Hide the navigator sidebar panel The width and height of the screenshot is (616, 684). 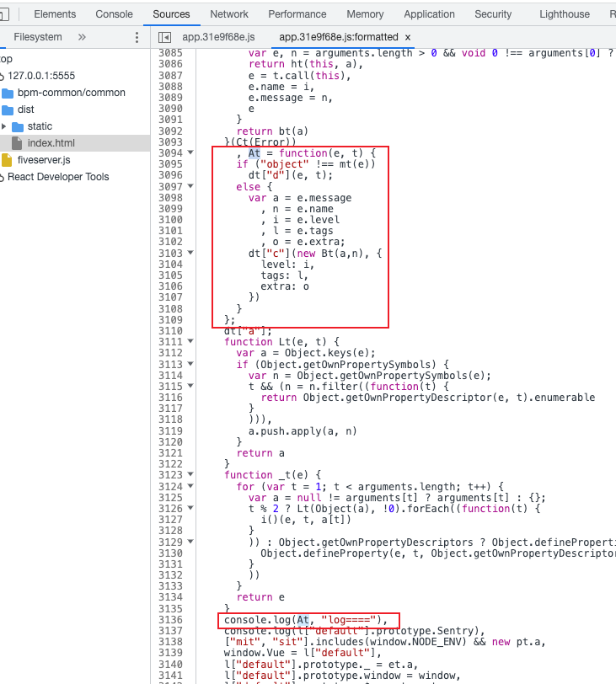coord(164,38)
